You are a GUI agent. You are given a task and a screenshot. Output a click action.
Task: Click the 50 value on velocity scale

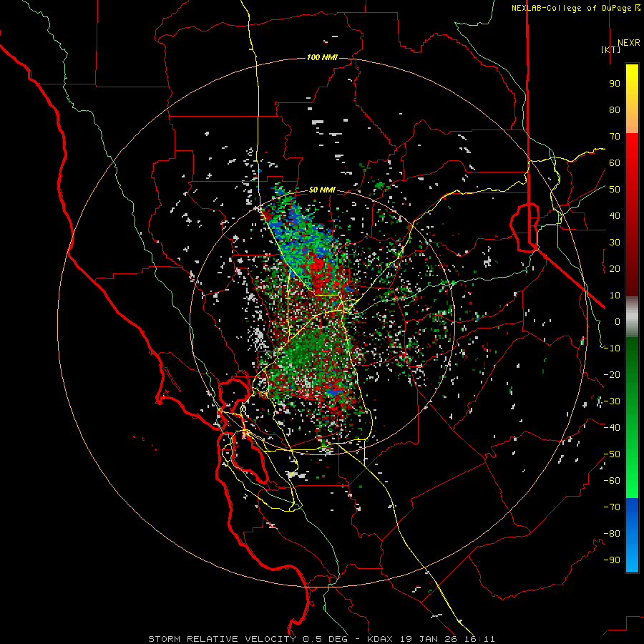pyautogui.click(x=615, y=190)
